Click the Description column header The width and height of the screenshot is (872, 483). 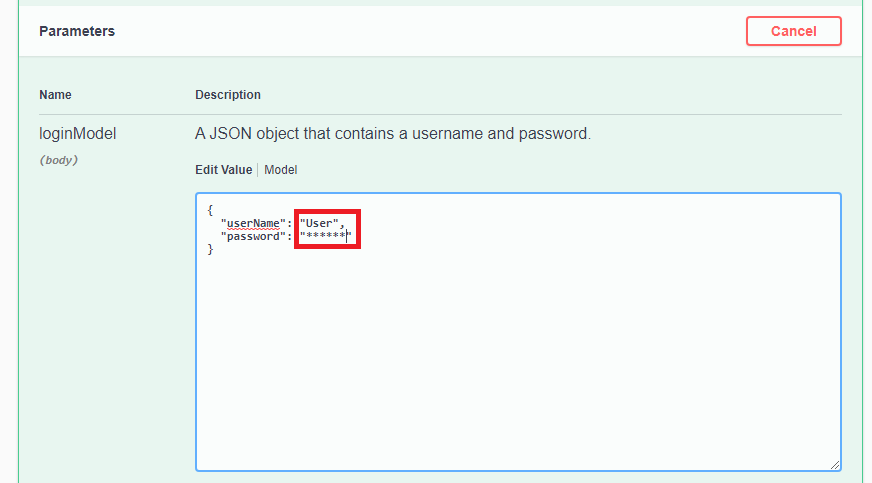click(x=228, y=95)
